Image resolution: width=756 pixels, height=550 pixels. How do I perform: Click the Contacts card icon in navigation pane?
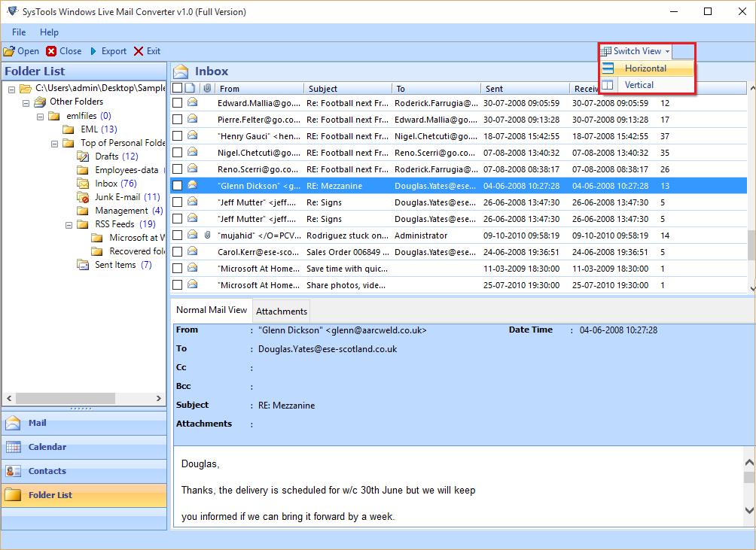point(13,471)
